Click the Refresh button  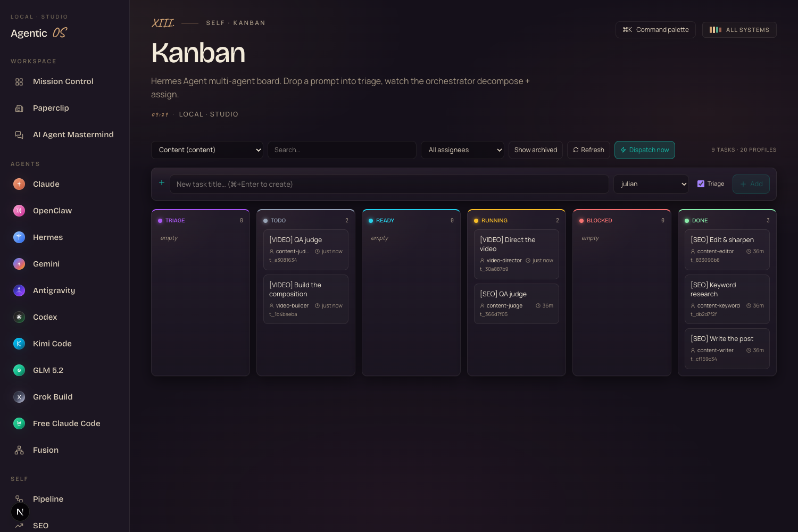coord(588,150)
